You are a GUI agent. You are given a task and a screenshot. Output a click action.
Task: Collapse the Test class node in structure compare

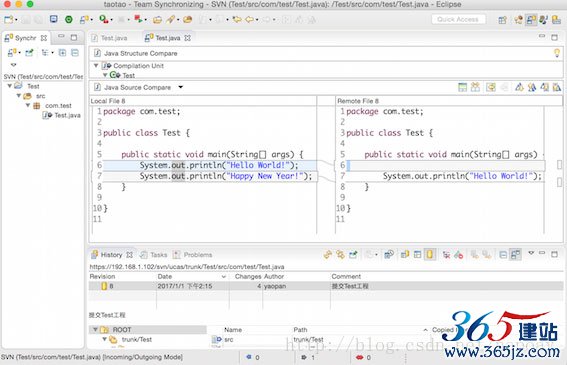[x=105, y=75]
